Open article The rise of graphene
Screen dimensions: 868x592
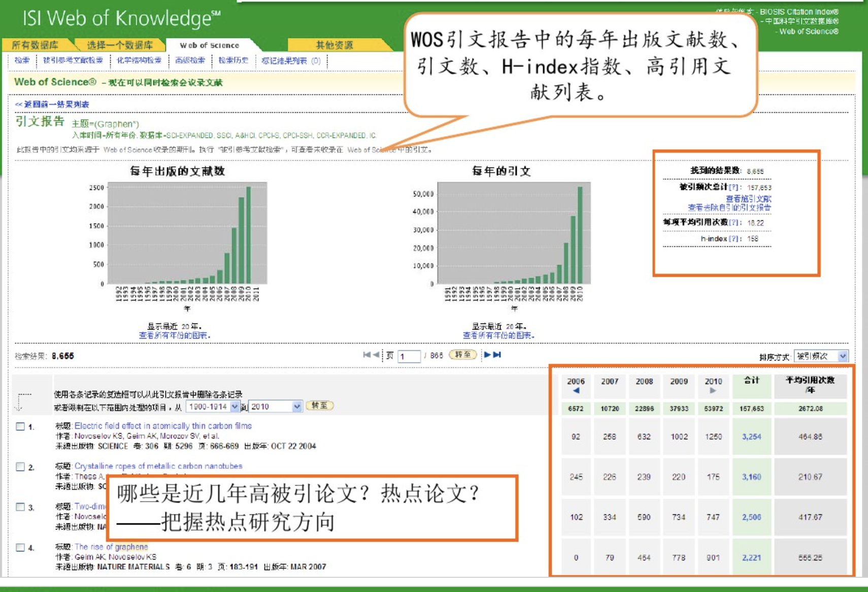[x=111, y=547]
